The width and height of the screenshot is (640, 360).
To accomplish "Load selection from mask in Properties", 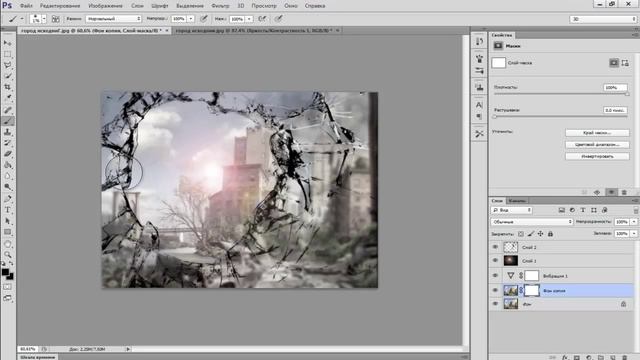I will pos(584,192).
